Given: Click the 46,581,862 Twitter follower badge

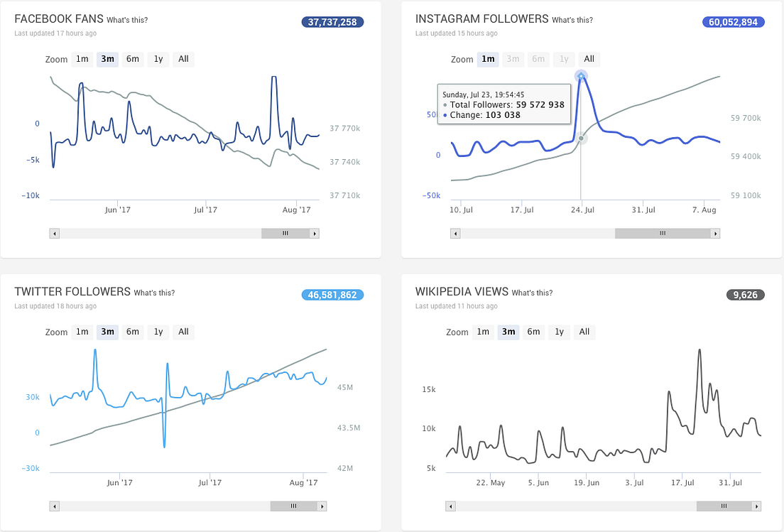Looking at the screenshot, I should coord(332,294).
